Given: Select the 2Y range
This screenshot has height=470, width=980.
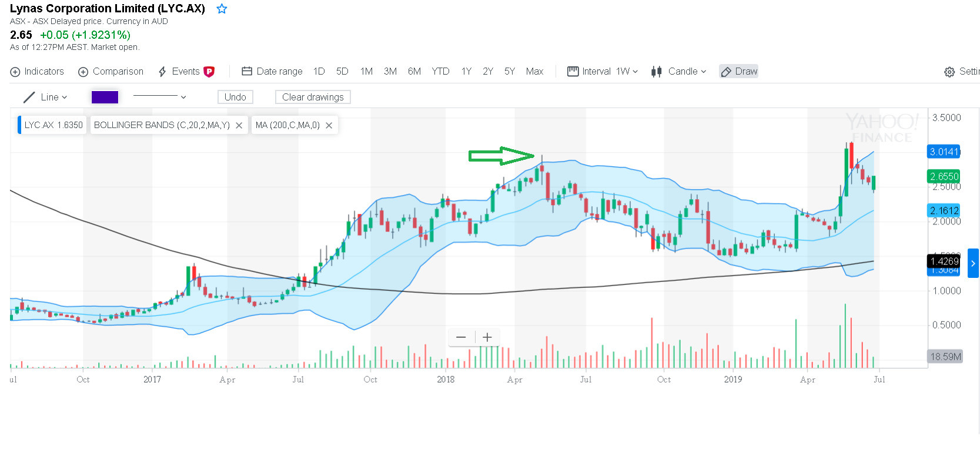Looking at the screenshot, I should click(x=488, y=72).
